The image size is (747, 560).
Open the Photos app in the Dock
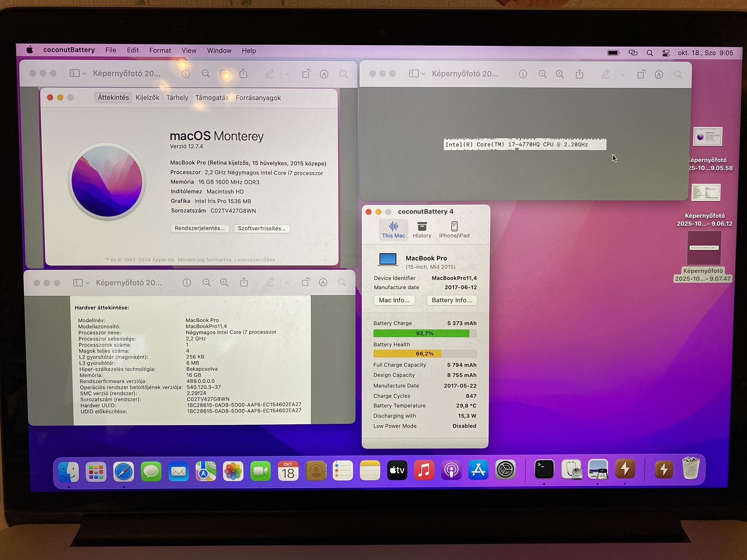(x=233, y=471)
